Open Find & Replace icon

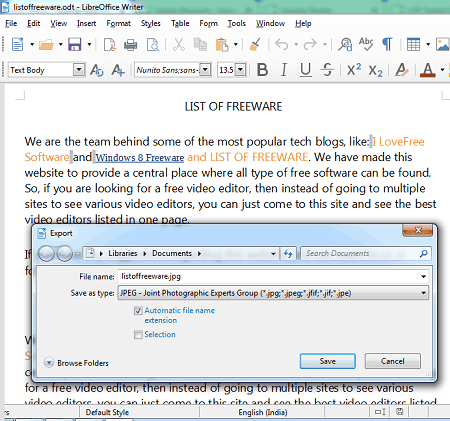tap(345, 44)
